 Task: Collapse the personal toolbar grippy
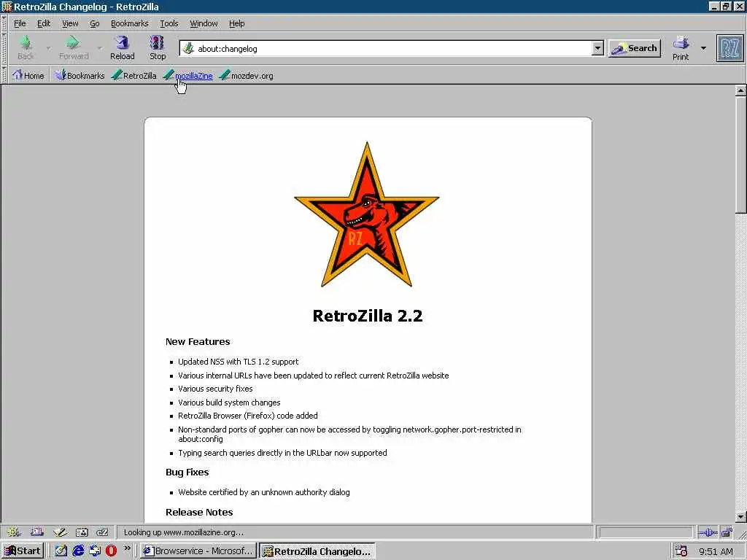4,75
